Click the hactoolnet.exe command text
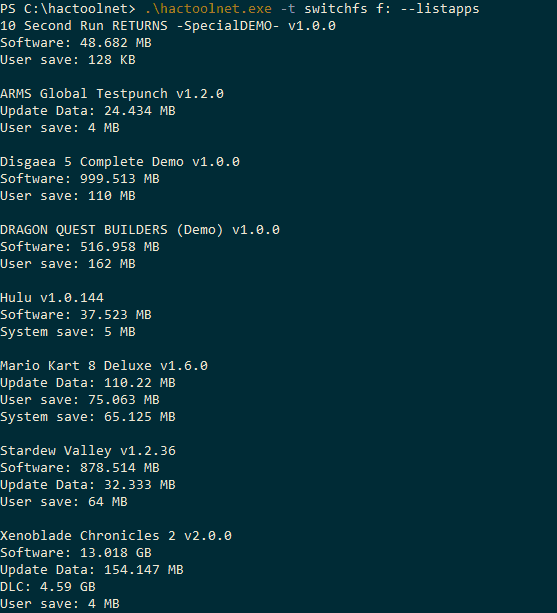 (208, 9)
